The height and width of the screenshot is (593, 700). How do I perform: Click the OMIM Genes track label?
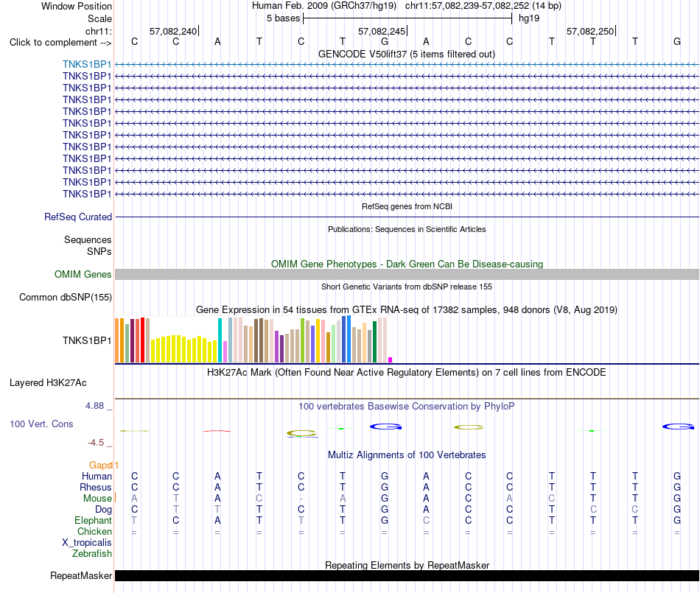pyautogui.click(x=83, y=275)
